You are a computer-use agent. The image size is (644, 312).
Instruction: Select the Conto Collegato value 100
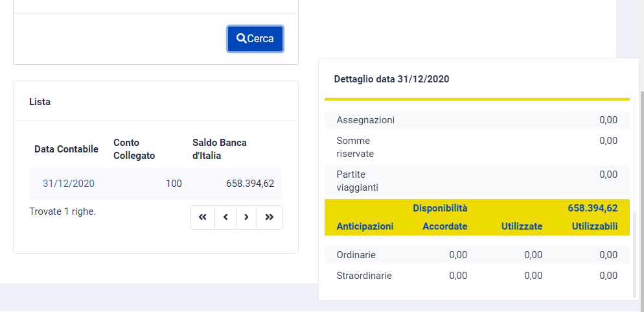[x=174, y=184]
